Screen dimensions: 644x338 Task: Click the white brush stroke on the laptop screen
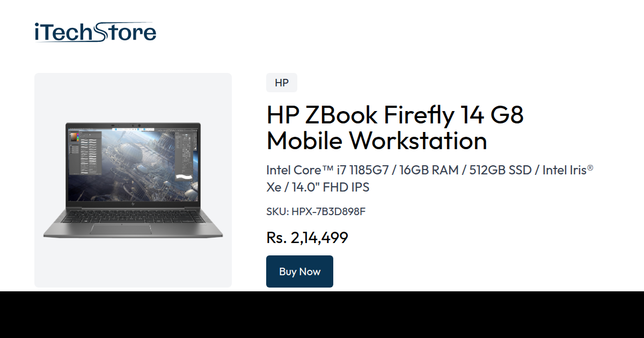coord(185,177)
